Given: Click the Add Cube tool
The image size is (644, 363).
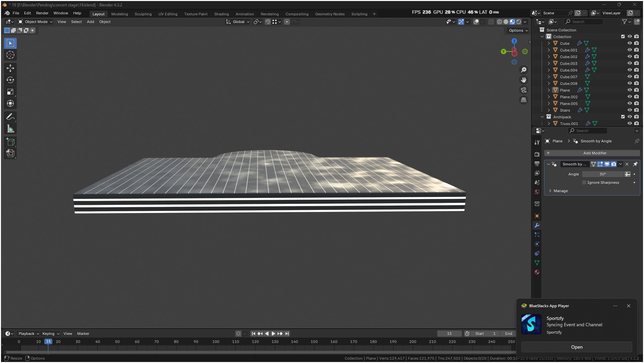Looking at the screenshot, I should tap(10, 142).
